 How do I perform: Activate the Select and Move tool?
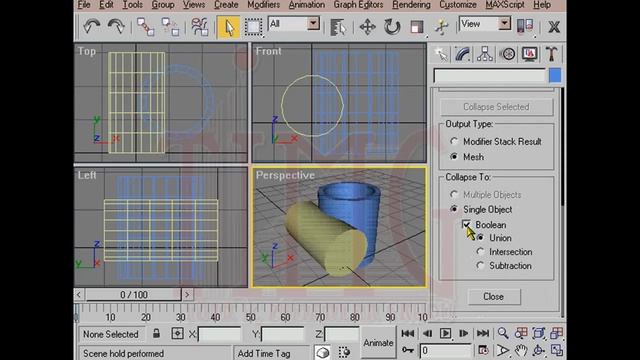367,27
